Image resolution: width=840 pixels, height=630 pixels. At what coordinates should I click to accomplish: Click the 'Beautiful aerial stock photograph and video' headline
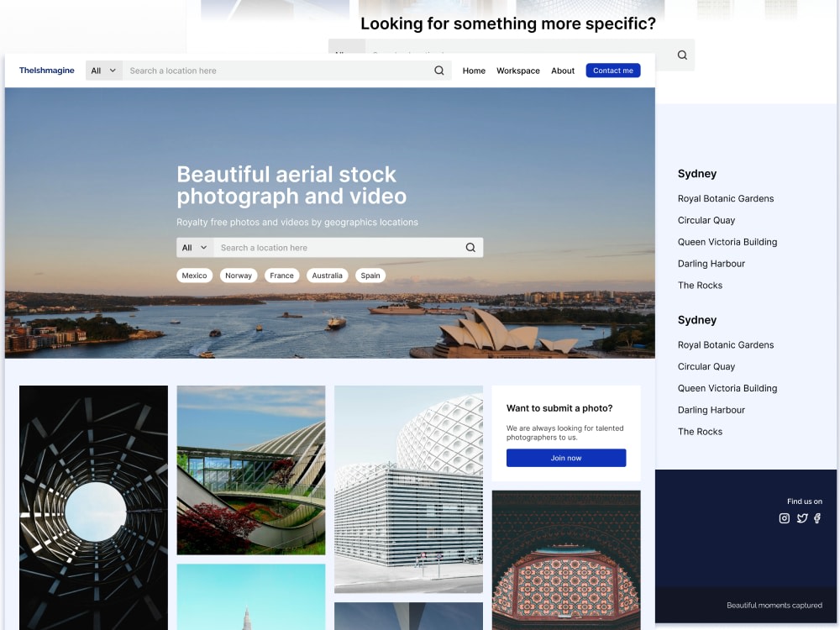click(x=291, y=186)
